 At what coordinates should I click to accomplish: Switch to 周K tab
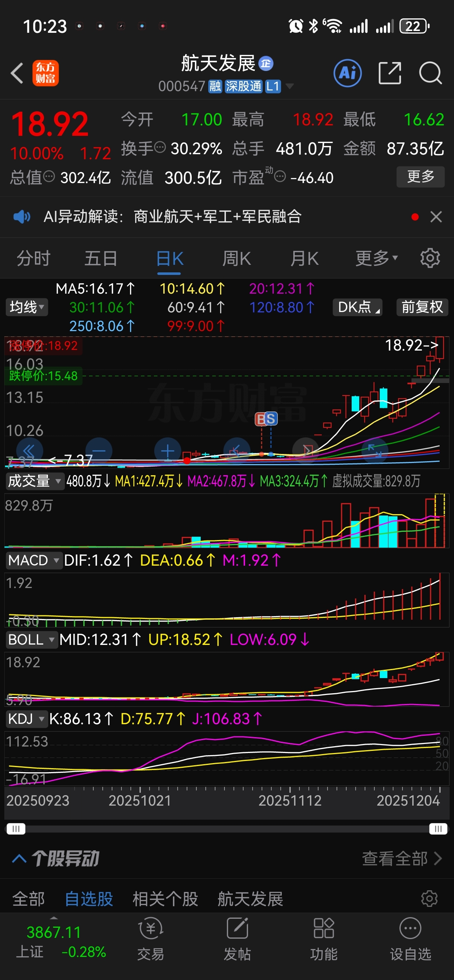pos(236,258)
